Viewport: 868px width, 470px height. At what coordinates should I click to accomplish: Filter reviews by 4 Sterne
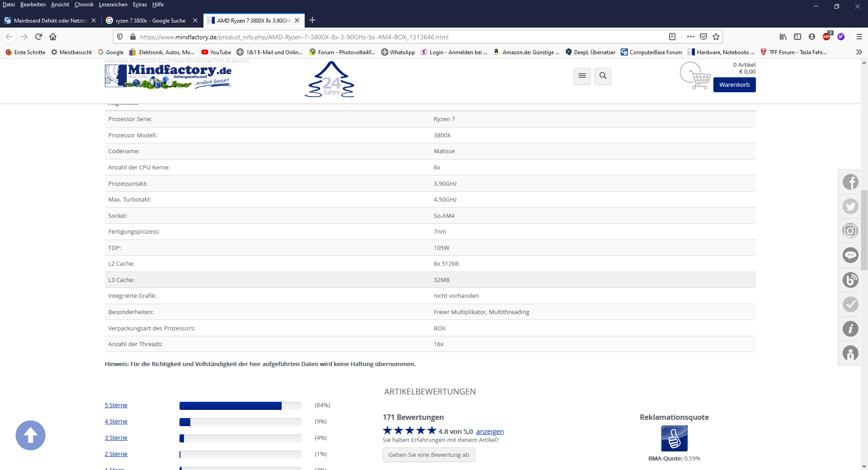point(116,422)
